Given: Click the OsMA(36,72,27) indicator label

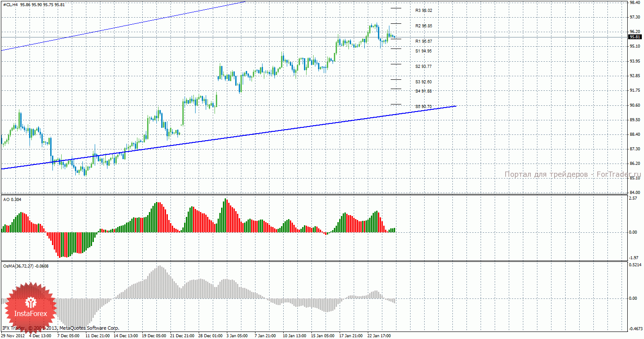Looking at the screenshot, I should 19,266.
